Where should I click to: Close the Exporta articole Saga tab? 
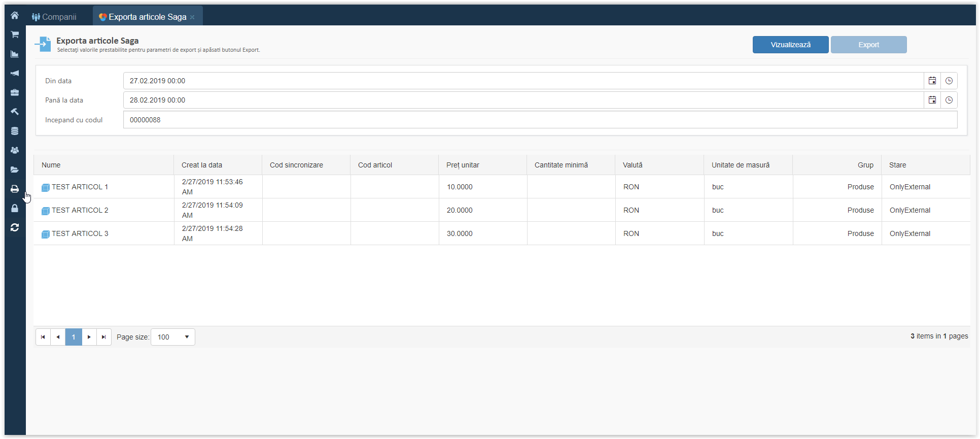[192, 17]
